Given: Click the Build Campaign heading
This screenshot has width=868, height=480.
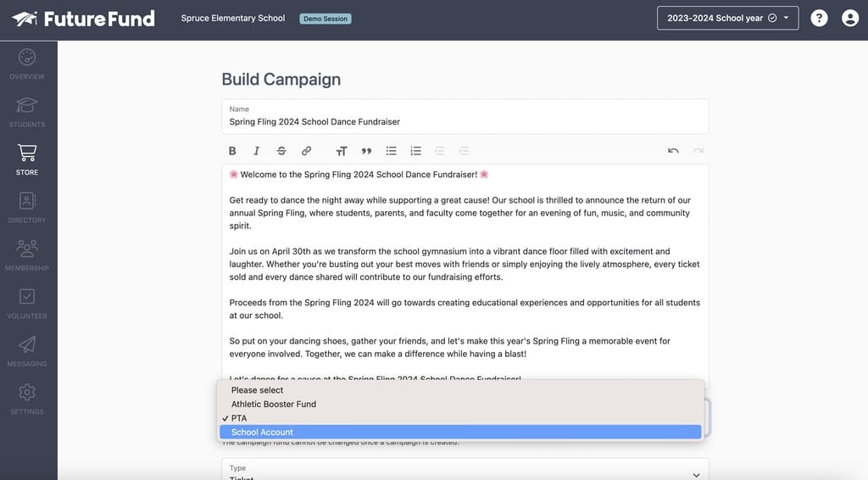Looking at the screenshot, I should 281,79.
